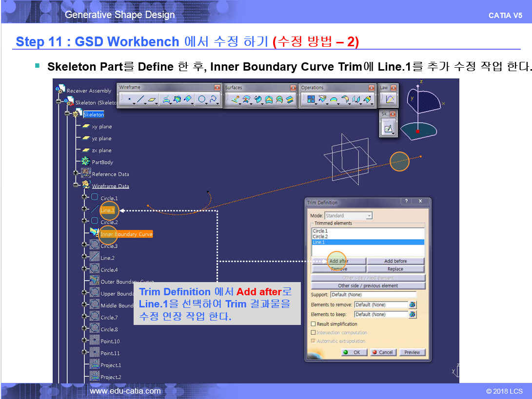The width and height of the screenshot is (532, 399).
Task: Click icon beside Elements to remove field
Action: click(x=413, y=304)
